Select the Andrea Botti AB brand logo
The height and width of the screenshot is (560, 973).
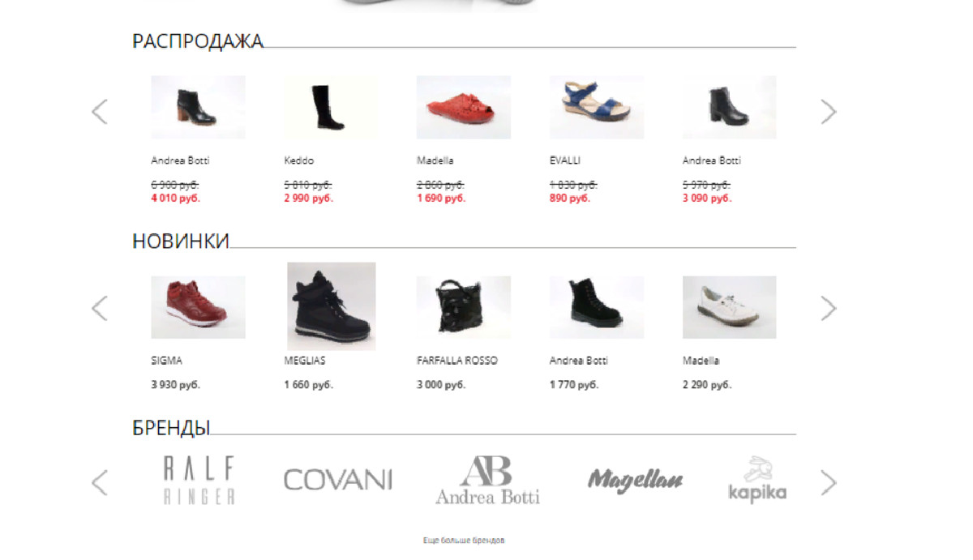(486, 480)
